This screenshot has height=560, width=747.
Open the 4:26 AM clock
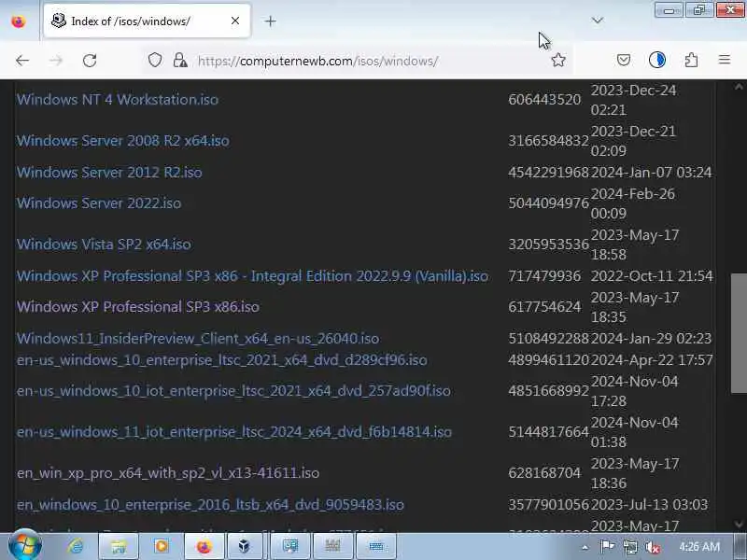[698, 547]
